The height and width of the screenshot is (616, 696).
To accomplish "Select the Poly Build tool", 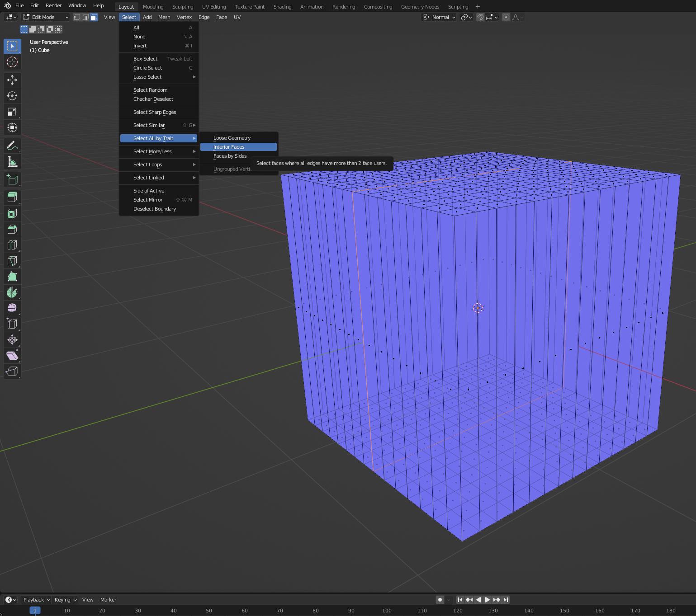I will pyautogui.click(x=12, y=277).
